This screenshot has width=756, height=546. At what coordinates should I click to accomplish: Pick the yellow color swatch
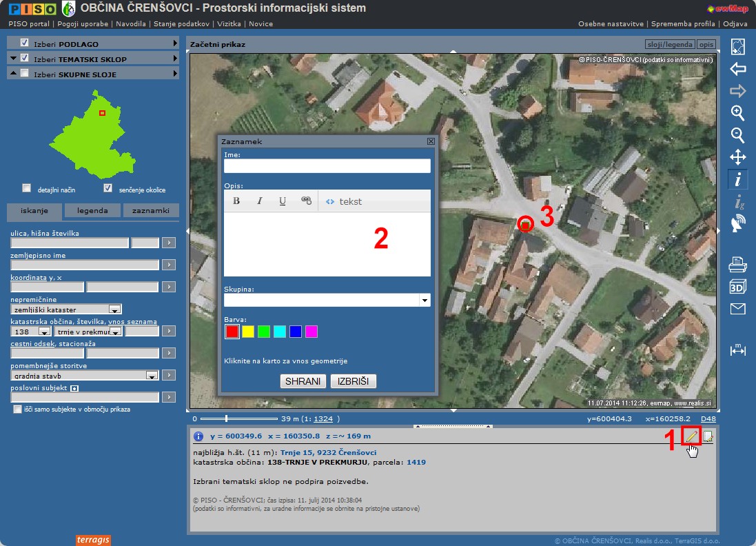(x=248, y=332)
